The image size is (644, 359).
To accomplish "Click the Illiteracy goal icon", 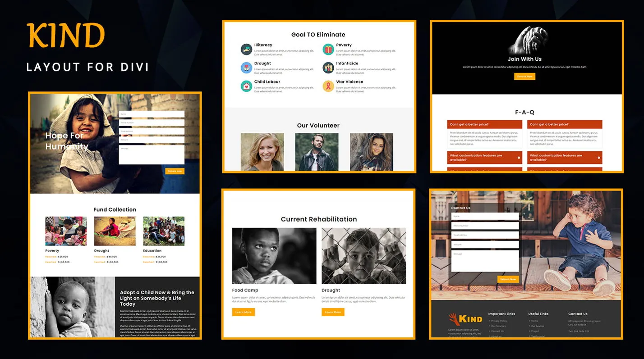I will tap(246, 50).
